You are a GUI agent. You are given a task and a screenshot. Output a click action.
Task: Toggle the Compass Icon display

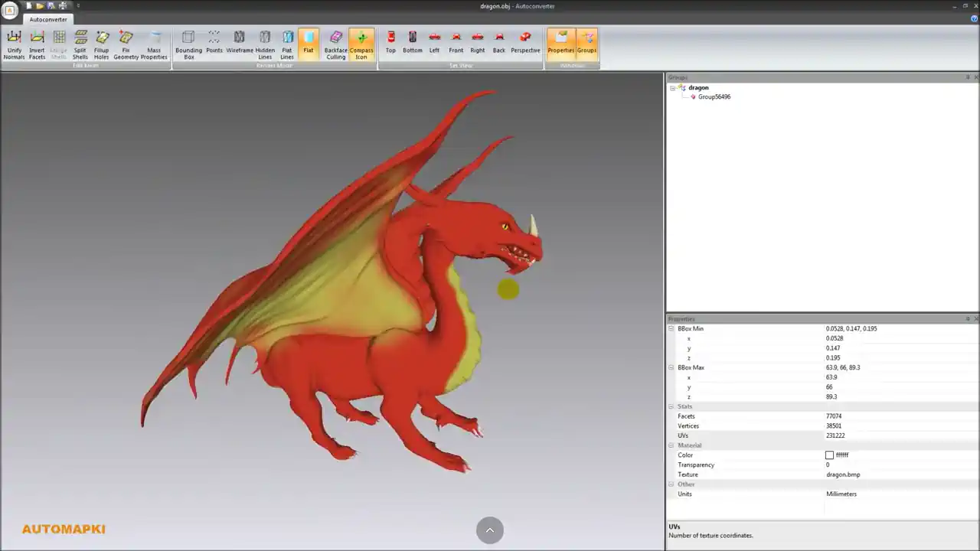[x=361, y=44]
